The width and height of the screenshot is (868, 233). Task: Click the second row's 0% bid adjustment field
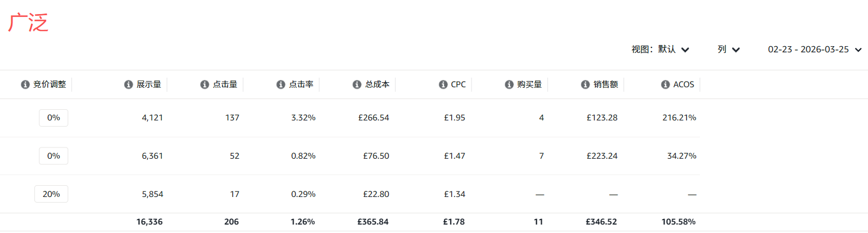coord(54,156)
